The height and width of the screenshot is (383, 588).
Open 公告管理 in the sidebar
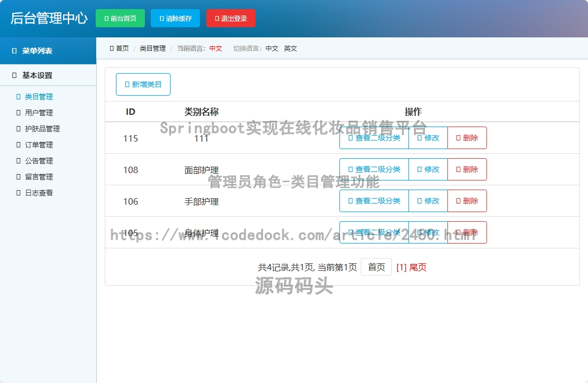coord(38,161)
